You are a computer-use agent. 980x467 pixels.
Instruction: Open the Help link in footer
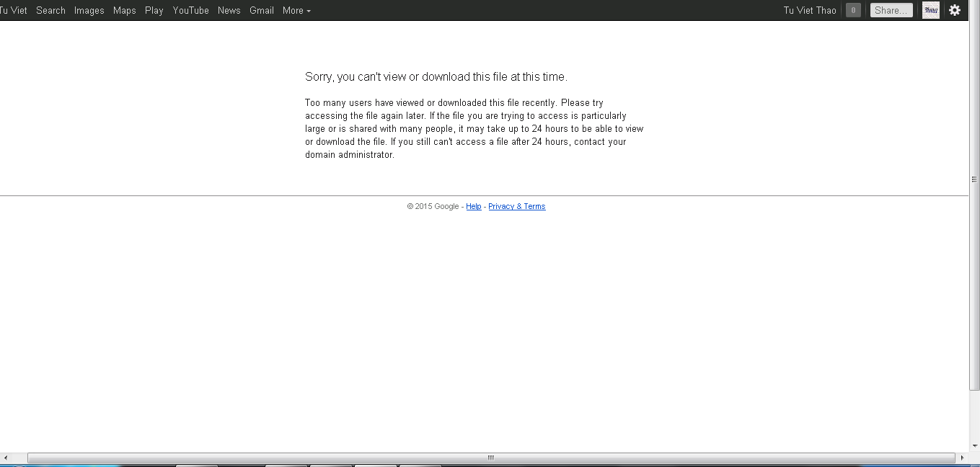pos(474,206)
